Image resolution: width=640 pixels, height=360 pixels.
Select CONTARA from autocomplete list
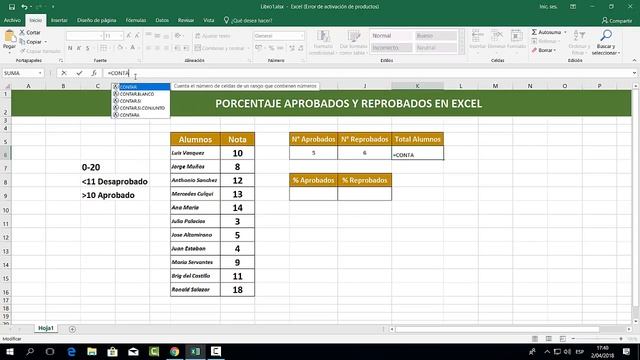tap(140, 115)
